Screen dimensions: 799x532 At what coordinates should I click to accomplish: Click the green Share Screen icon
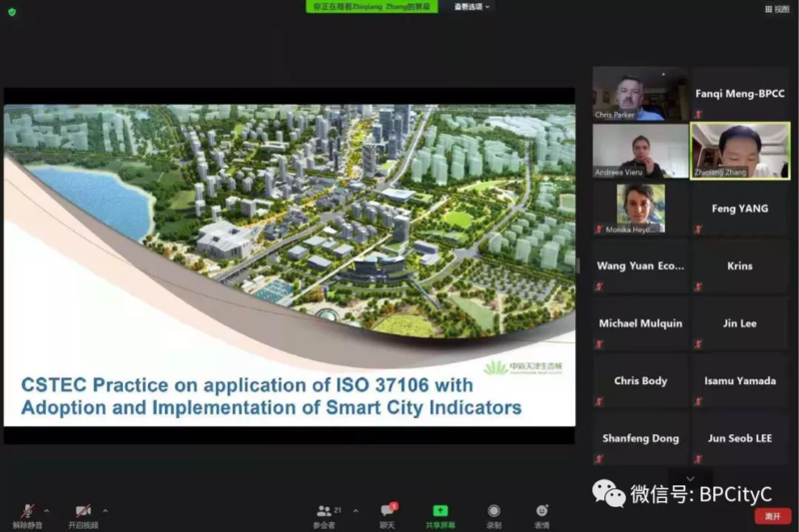pos(440,511)
